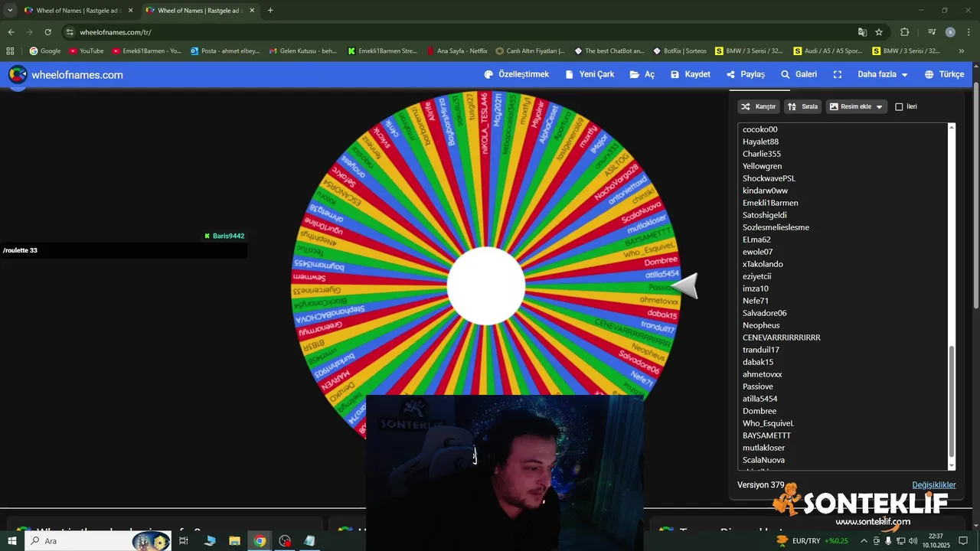980x551 pixels.
Task: Go back with the browser back arrow
Action: pyautogui.click(x=11, y=32)
